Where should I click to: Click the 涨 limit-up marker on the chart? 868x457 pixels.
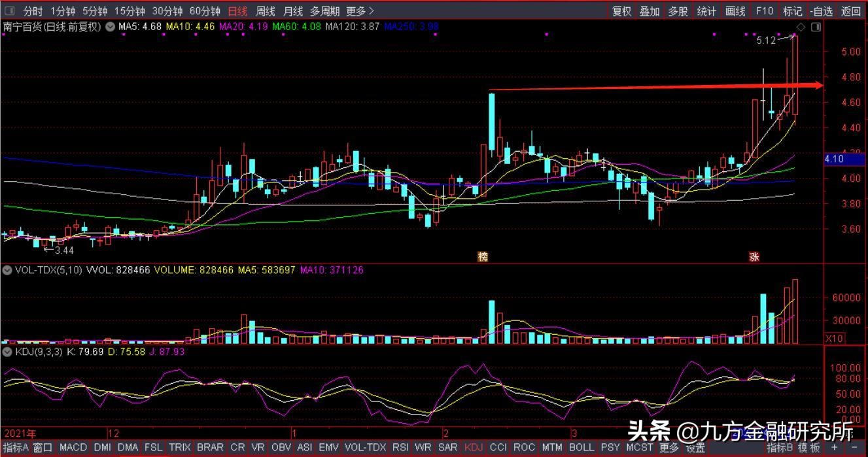[754, 257]
